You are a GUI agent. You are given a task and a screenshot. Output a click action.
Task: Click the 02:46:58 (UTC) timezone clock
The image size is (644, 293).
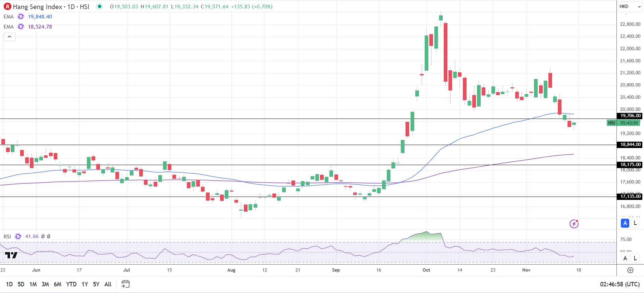[620, 284]
